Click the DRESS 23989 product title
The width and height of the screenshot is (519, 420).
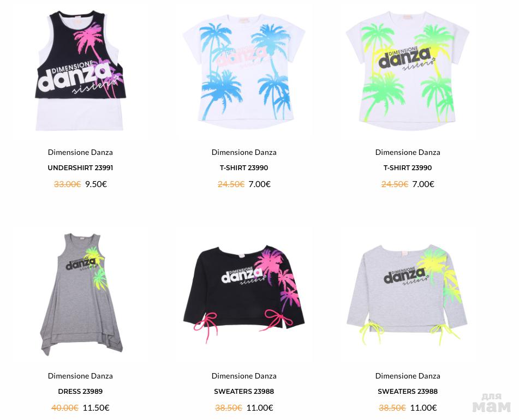(80, 391)
